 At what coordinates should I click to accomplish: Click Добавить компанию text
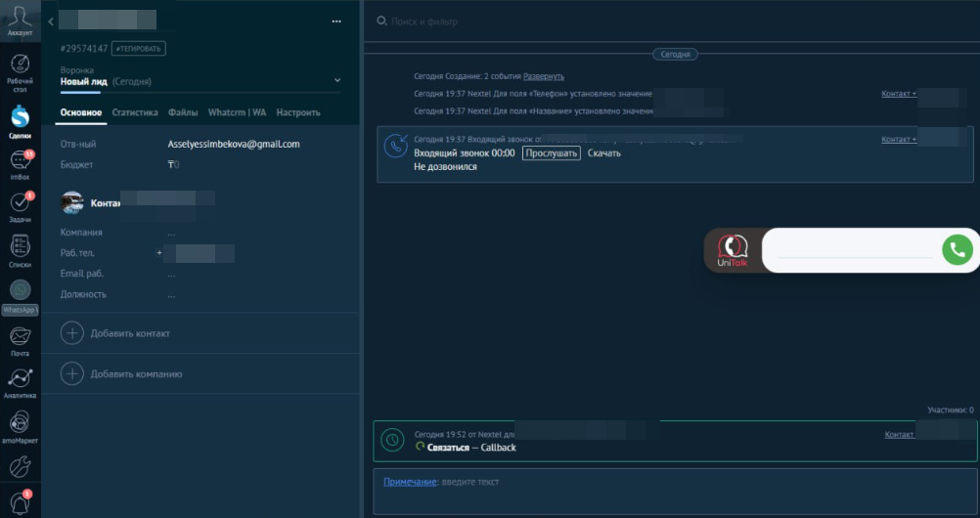[136, 374]
